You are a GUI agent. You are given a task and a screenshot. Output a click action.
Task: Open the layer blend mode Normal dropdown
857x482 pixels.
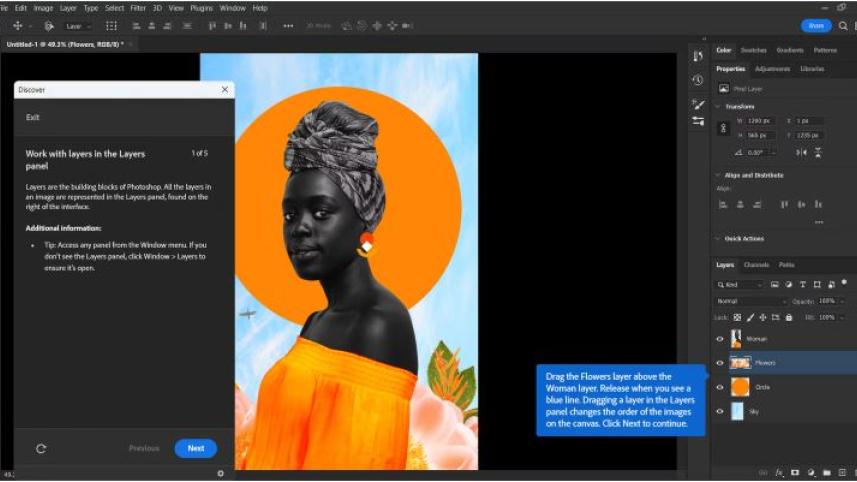(752, 301)
